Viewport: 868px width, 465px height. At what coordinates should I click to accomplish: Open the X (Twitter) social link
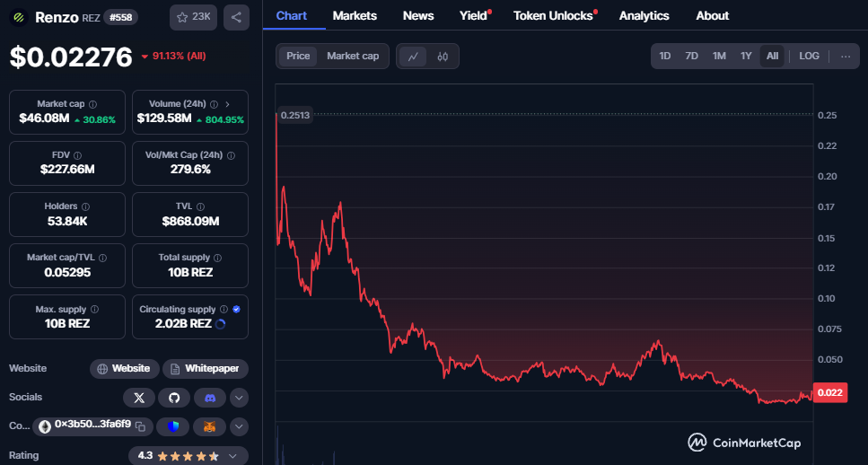138,398
